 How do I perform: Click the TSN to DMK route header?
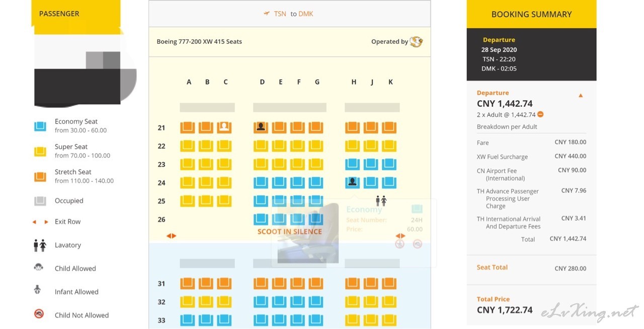(x=289, y=14)
